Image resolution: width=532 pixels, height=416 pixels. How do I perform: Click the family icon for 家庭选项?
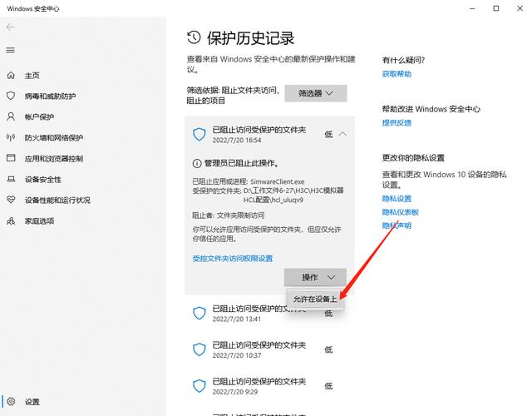[11, 221]
